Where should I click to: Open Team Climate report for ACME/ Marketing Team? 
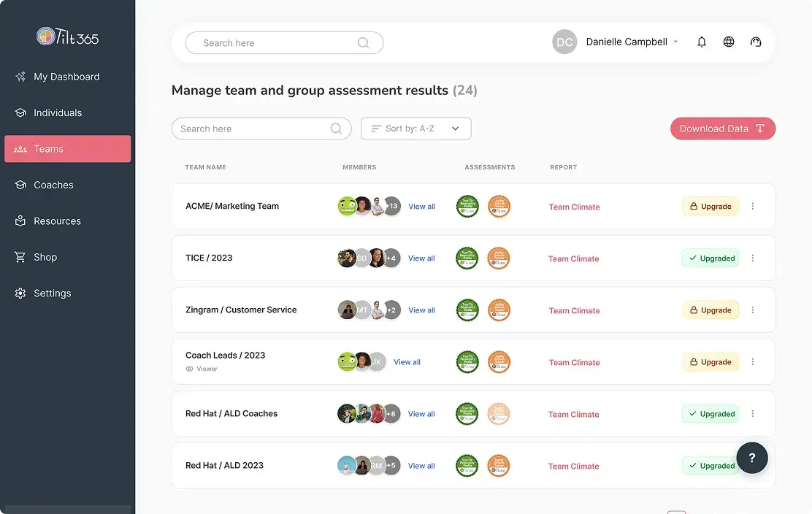[574, 207]
